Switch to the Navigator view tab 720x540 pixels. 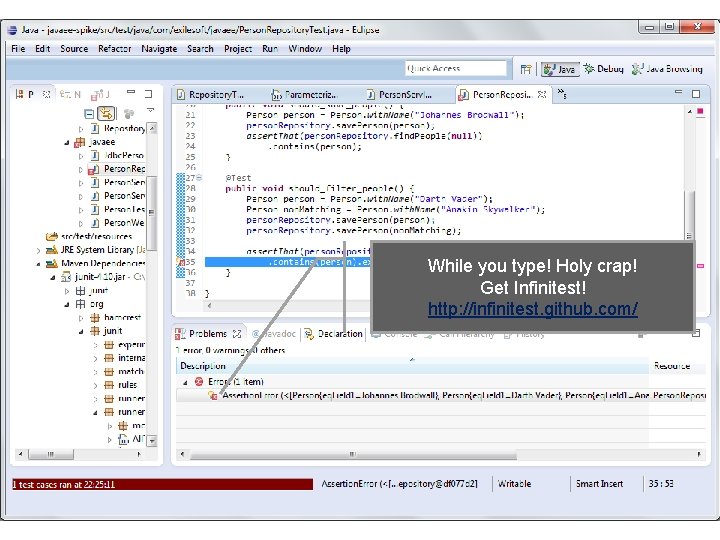point(70,94)
